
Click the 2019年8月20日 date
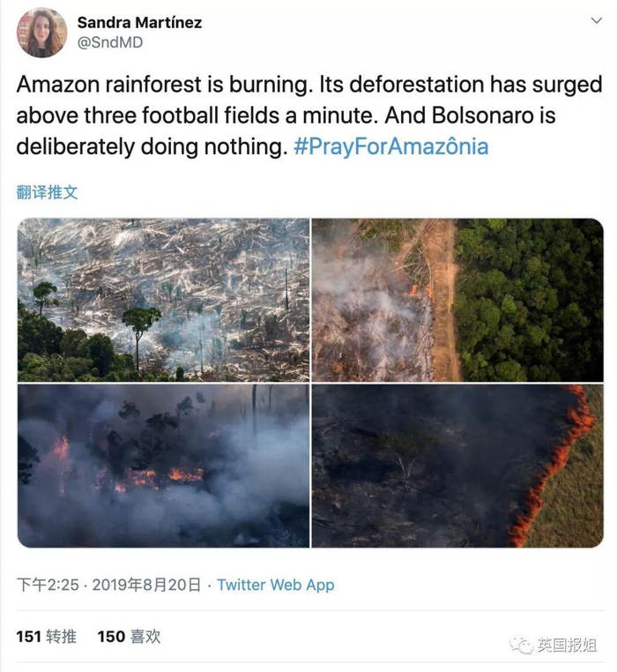146,585
